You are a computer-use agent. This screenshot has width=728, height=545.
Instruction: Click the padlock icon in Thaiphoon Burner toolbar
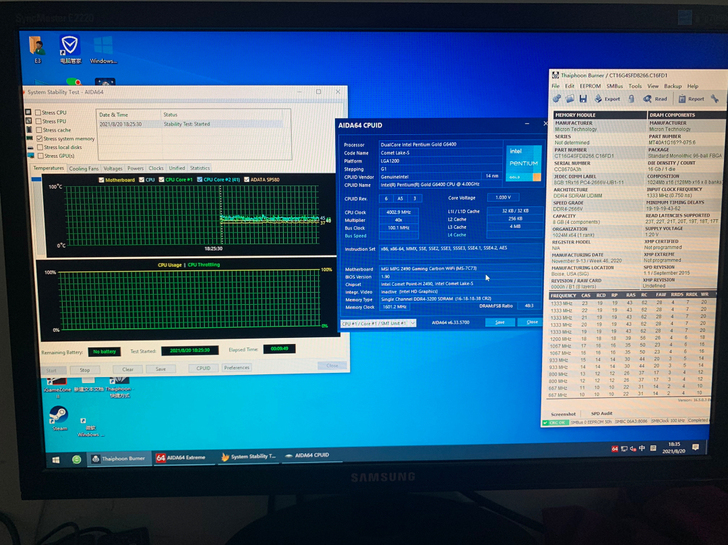point(631,98)
